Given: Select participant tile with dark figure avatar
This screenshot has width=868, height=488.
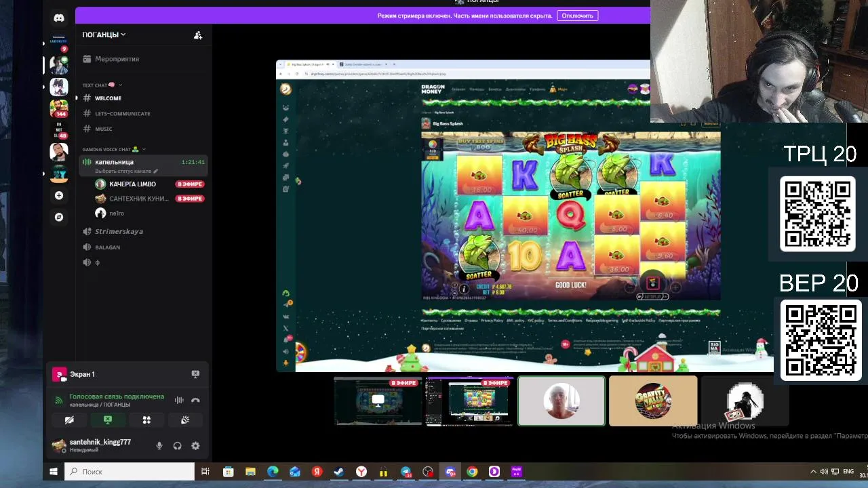Looking at the screenshot, I should pyautogui.click(x=745, y=401).
